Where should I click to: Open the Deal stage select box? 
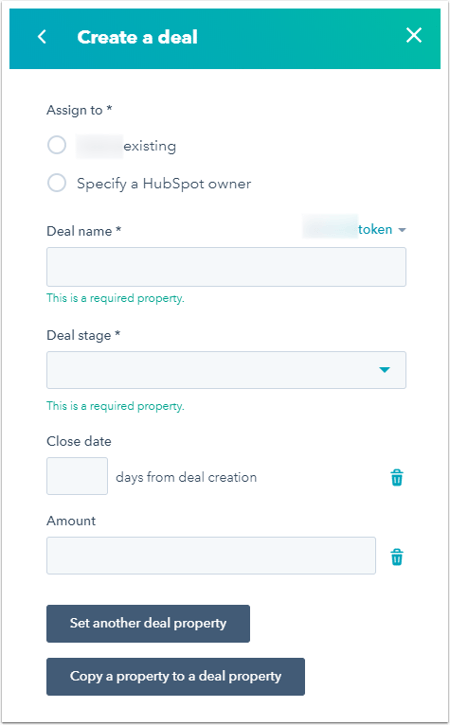point(226,370)
